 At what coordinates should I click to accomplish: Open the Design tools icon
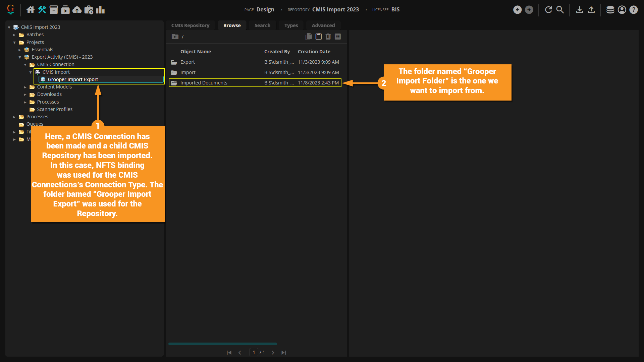click(42, 10)
